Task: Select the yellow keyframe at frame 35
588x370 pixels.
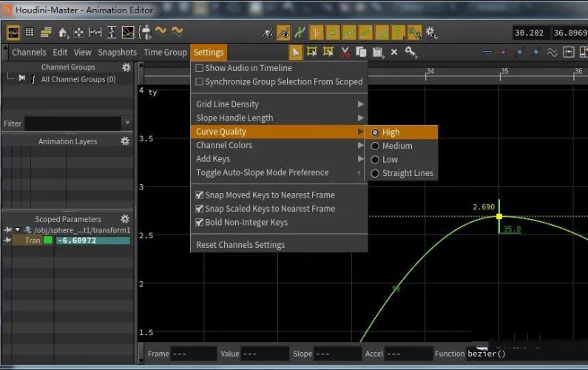Action: [x=499, y=217]
